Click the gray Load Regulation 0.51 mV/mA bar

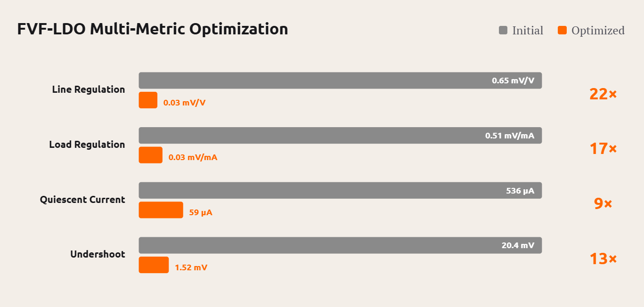[x=340, y=136]
